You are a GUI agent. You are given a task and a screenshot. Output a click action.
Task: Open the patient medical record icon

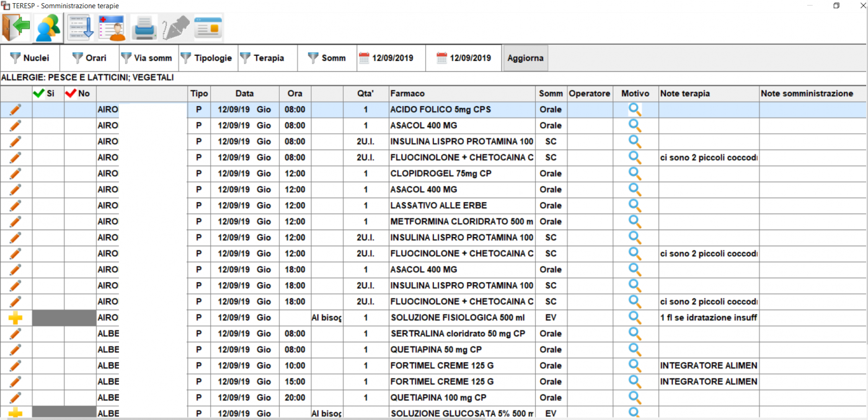(x=112, y=28)
